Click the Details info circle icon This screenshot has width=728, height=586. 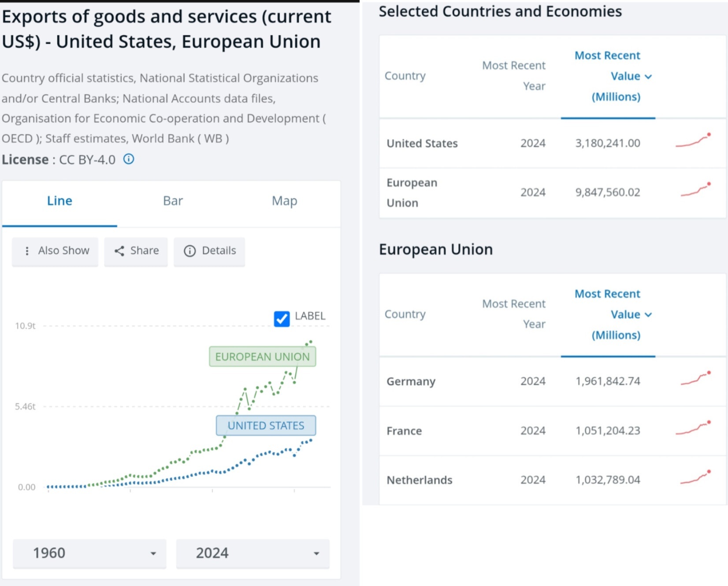tap(189, 251)
